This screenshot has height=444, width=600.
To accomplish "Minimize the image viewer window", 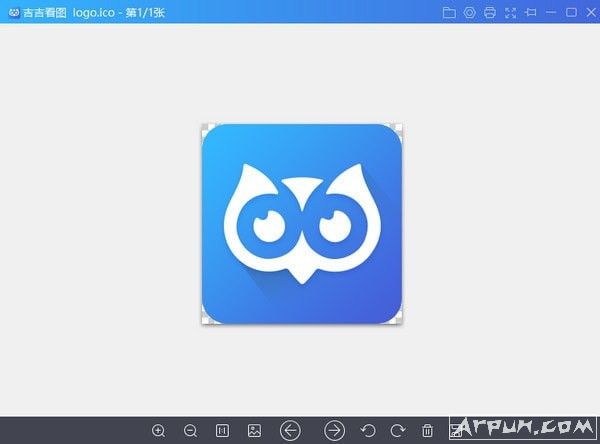I will click(551, 13).
